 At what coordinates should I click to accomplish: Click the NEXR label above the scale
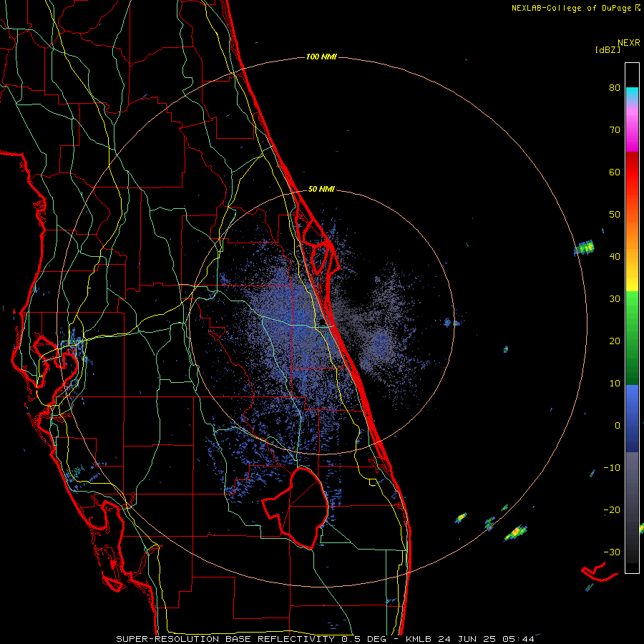[x=628, y=43]
